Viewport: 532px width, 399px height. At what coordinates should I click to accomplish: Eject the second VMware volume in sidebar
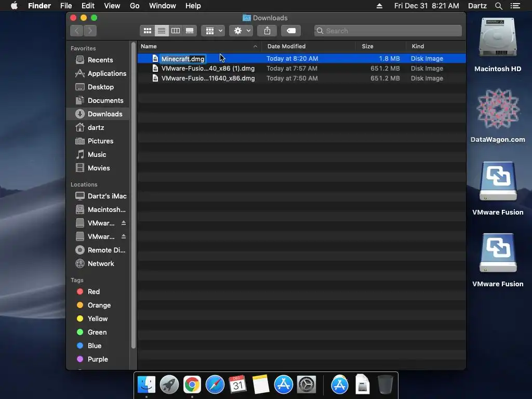[124, 236]
